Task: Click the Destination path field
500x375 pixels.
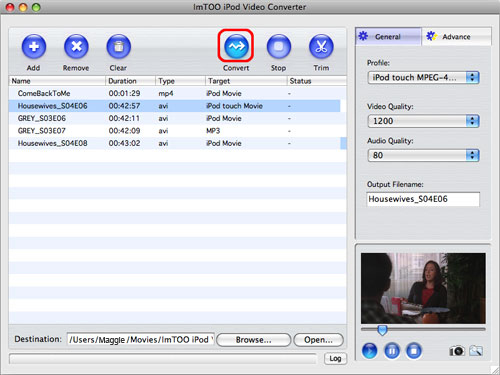Action: coord(140,340)
